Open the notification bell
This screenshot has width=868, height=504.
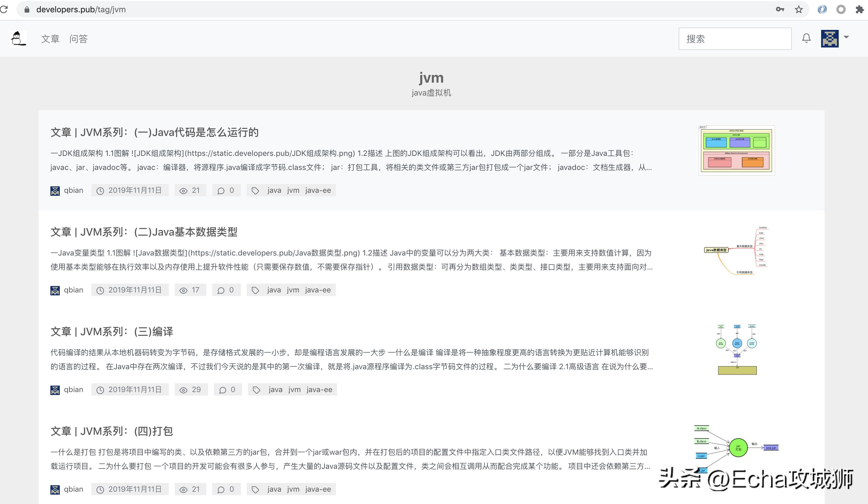click(806, 38)
